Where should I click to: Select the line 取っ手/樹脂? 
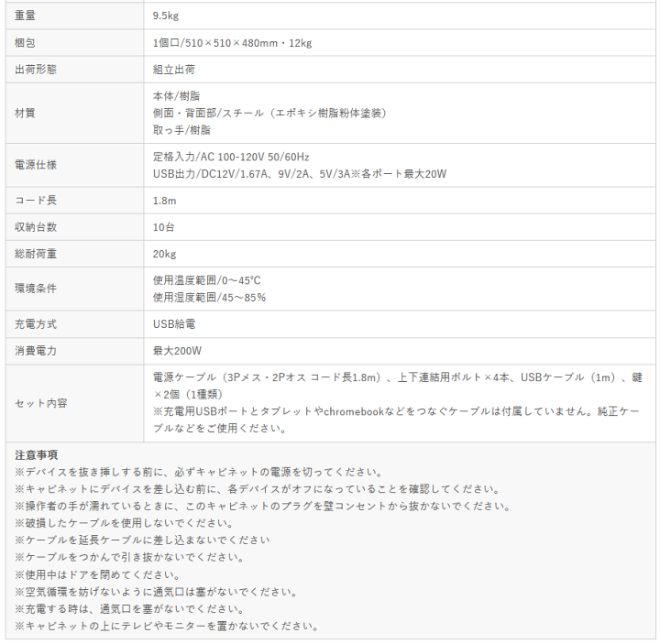181,130
